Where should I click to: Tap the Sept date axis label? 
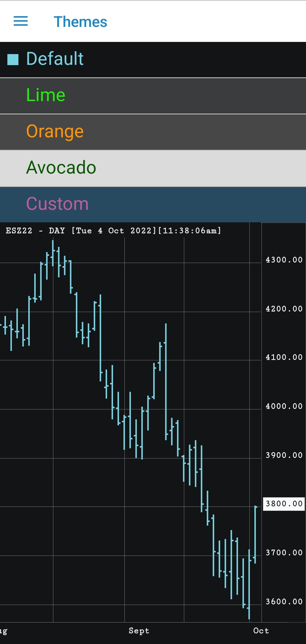click(x=139, y=631)
